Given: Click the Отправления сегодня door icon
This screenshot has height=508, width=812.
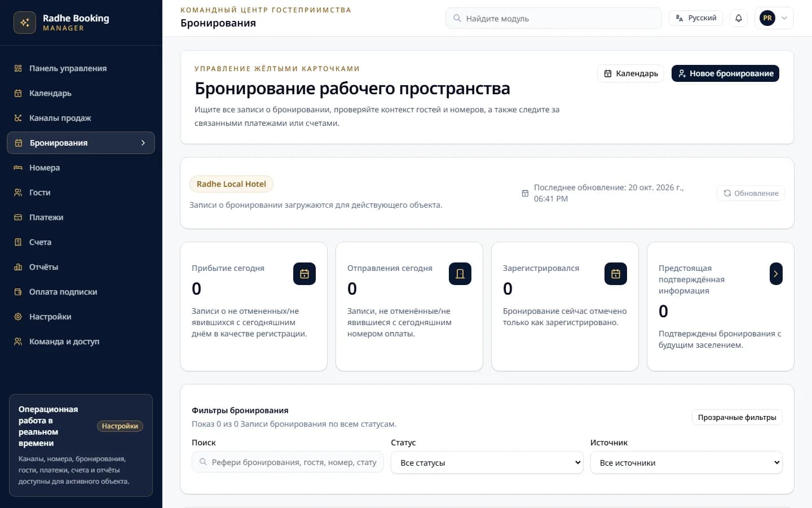Looking at the screenshot, I should [460, 274].
